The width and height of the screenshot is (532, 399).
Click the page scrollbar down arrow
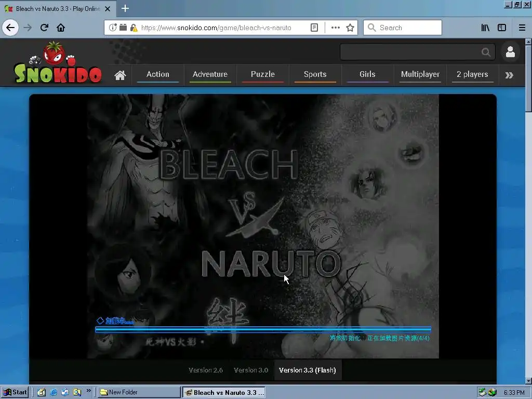[x=528, y=381]
